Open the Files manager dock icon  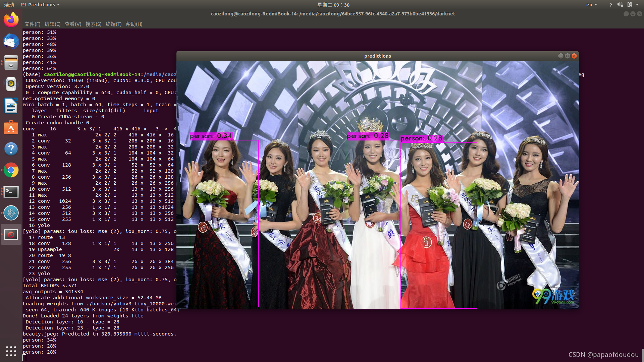(x=11, y=63)
